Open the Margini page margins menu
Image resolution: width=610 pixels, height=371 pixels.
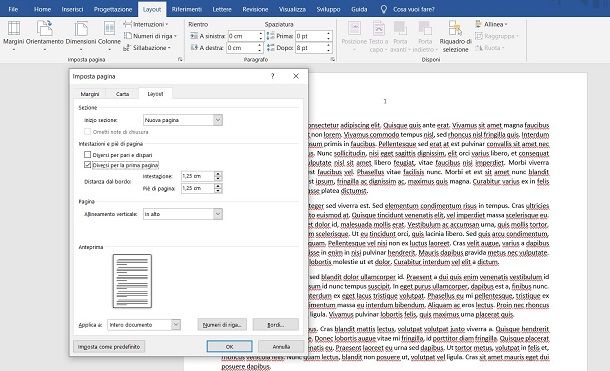14,37
